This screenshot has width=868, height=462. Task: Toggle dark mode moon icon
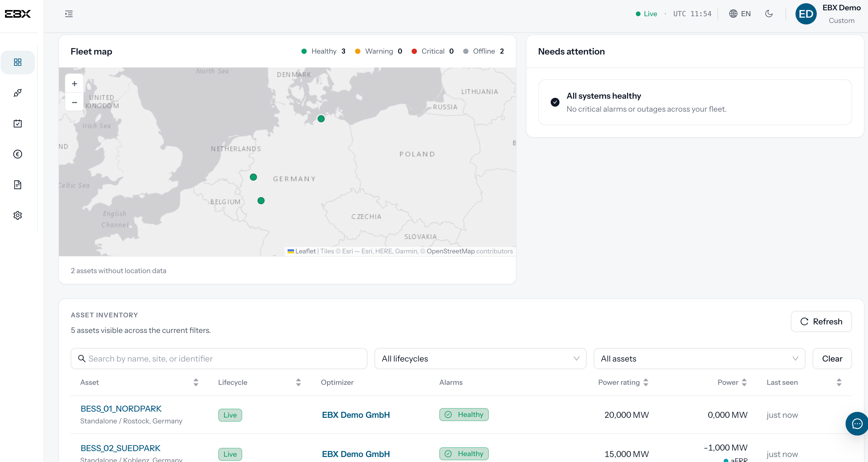coord(769,14)
